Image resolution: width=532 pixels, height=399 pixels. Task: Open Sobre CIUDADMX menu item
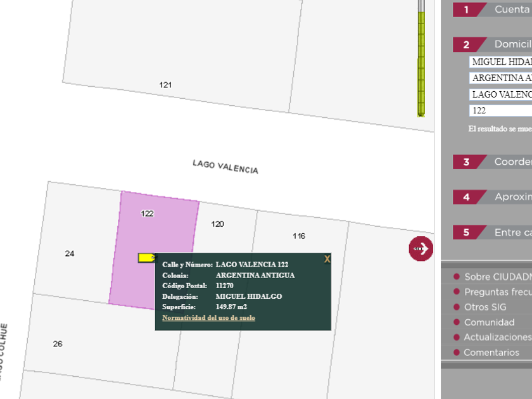pyautogui.click(x=497, y=277)
